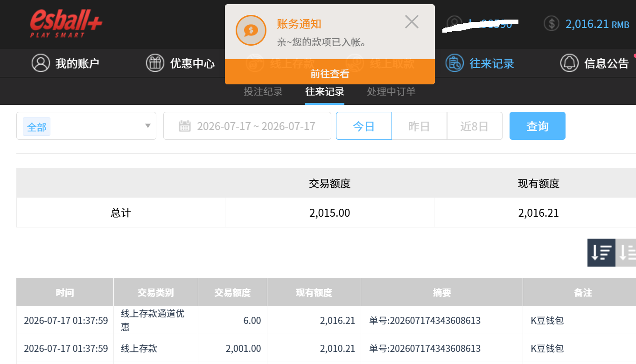The image size is (636, 364).
Task: Select the 近8日 range
Action: tap(475, 126)
